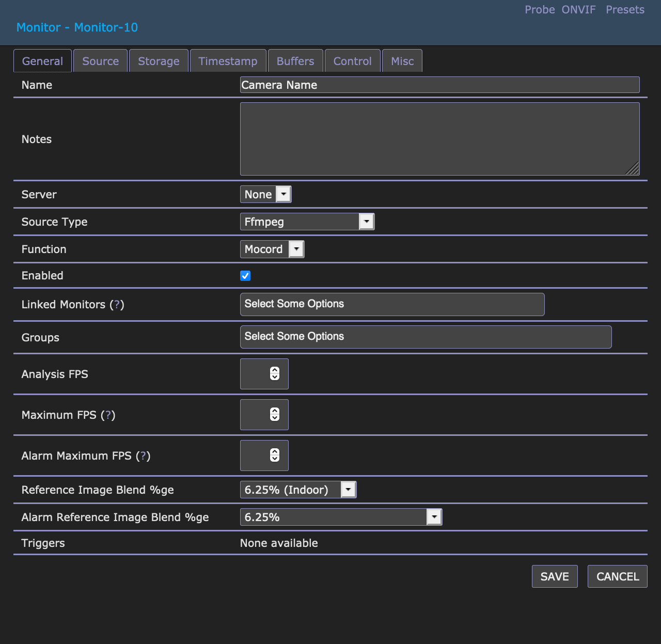The width and height of the screenshot is (661, 644).
Task: Open the Linked Monitors selection box
Action: point(392,304)
